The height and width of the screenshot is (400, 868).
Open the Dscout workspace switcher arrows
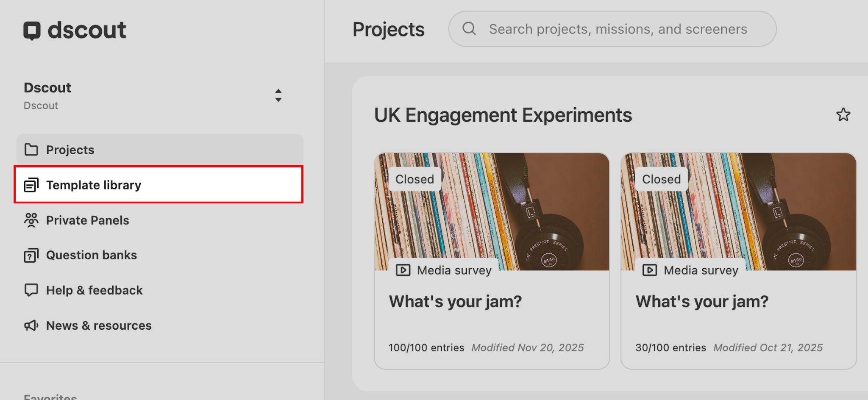pos(278,95)
